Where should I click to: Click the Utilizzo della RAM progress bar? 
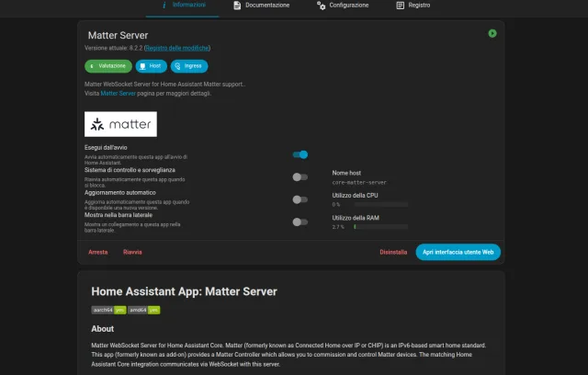(380, 227)
